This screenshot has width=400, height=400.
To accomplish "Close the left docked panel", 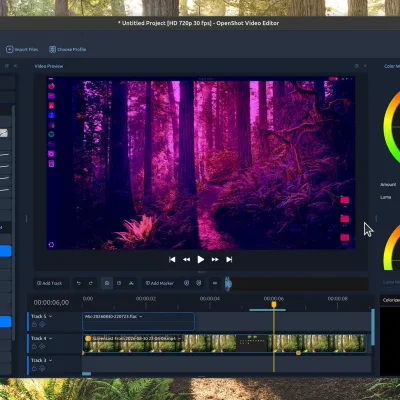I will pyautogui.click(x=15, y=66).
